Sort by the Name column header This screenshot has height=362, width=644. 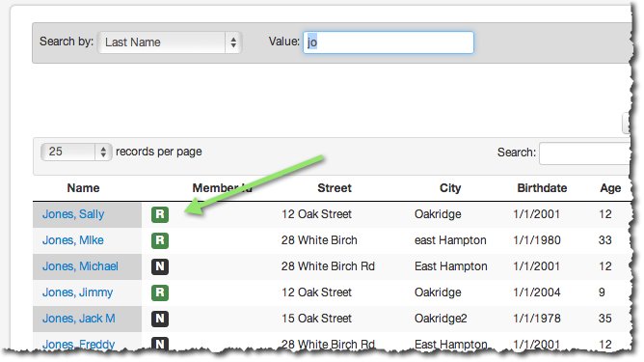point(83,188)
